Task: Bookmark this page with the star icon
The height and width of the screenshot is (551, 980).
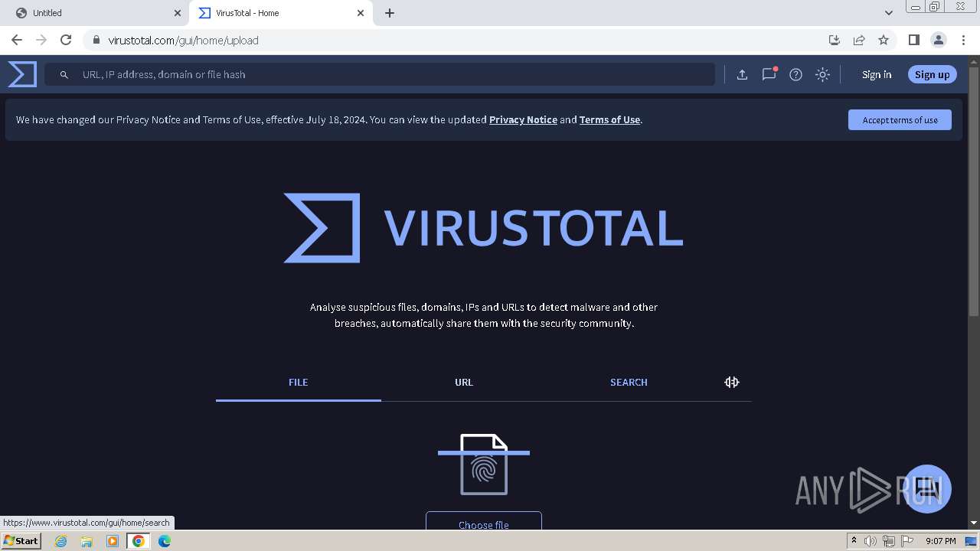Action: (x=884, y=40)
